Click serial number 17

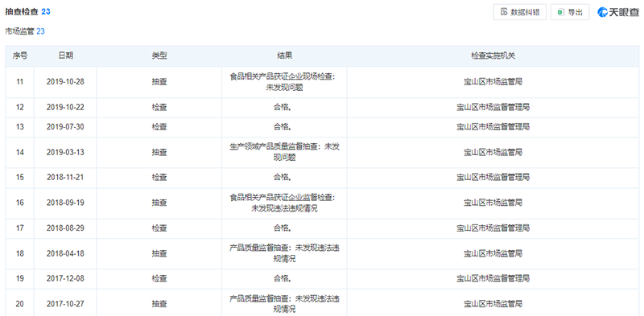(19, 228)
